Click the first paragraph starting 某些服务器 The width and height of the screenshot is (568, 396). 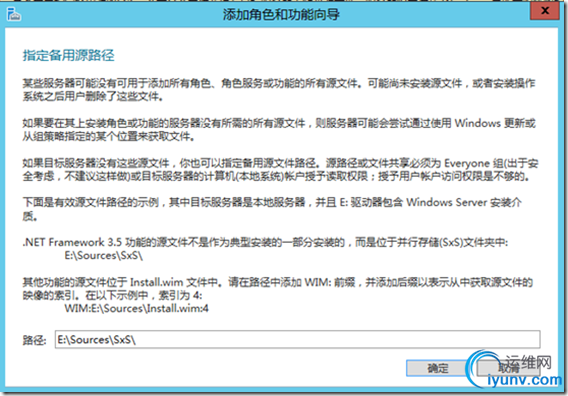279,89
